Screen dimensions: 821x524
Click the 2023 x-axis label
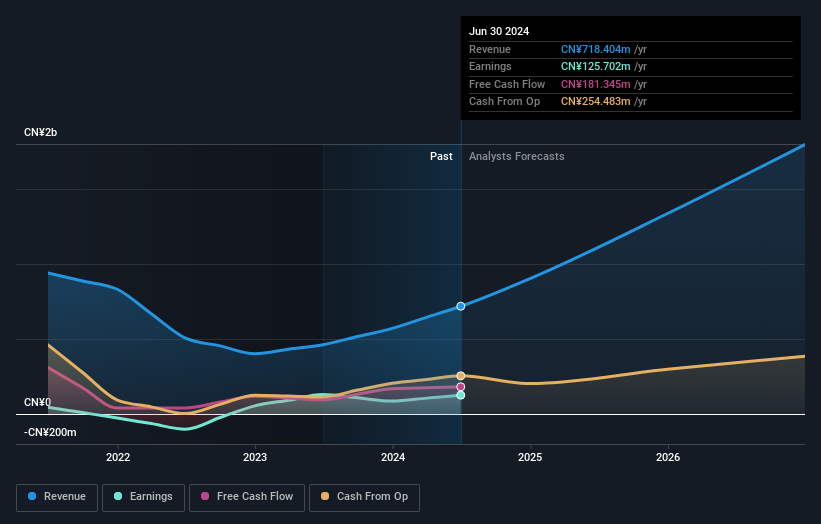[x=255, y=457]
